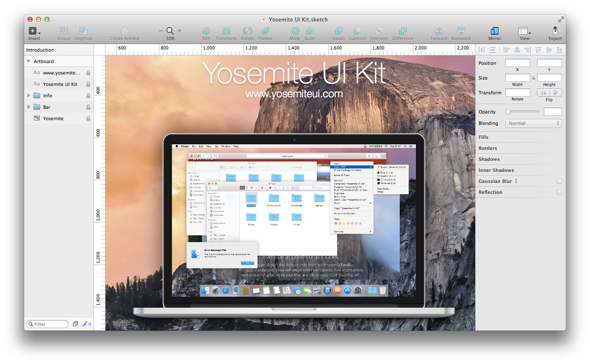Click the distribute vertically icon

pyautogui.click(x=493, y=50)
